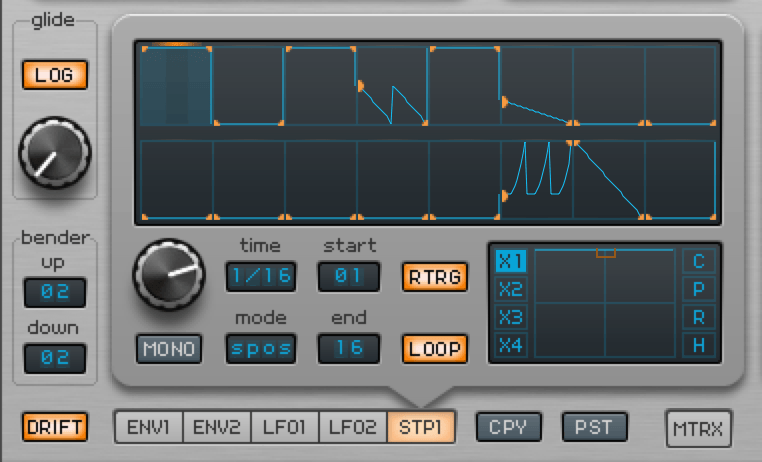Select the start step 01 field
This screenshot has width=762, height=462.
pyautogui.click(x=349, y=277)
